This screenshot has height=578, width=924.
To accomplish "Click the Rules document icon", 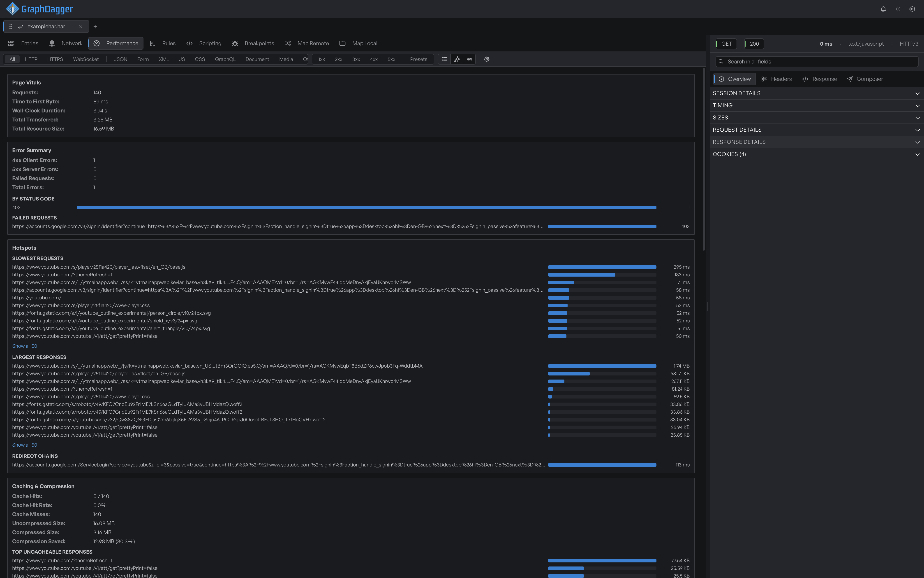I will (x=152, y=43).
